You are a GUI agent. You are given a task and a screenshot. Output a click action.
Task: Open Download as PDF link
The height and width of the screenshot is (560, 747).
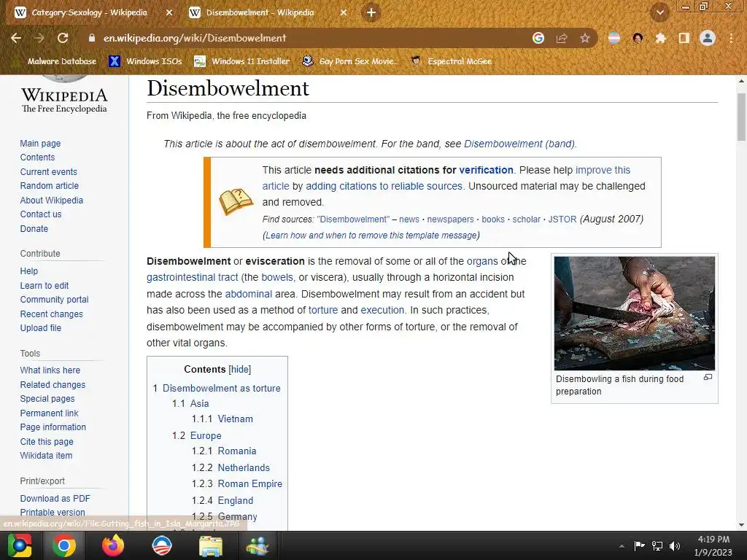[x=55, y=499]
